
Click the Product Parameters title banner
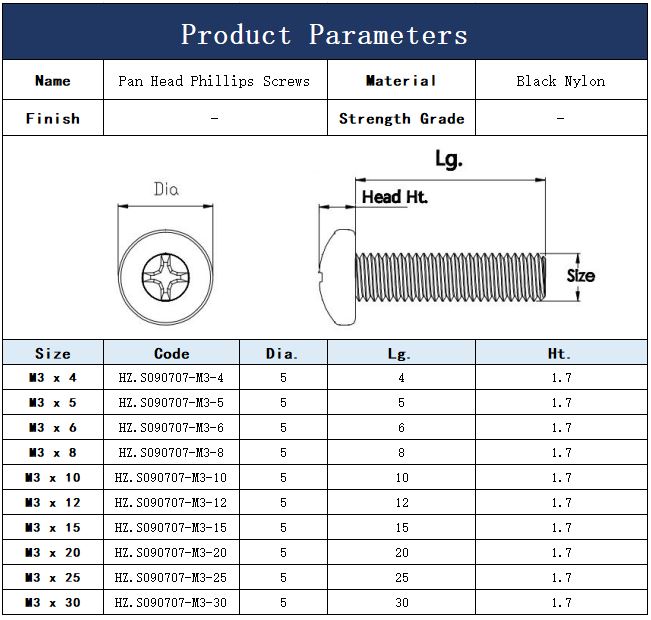point(325,33)
